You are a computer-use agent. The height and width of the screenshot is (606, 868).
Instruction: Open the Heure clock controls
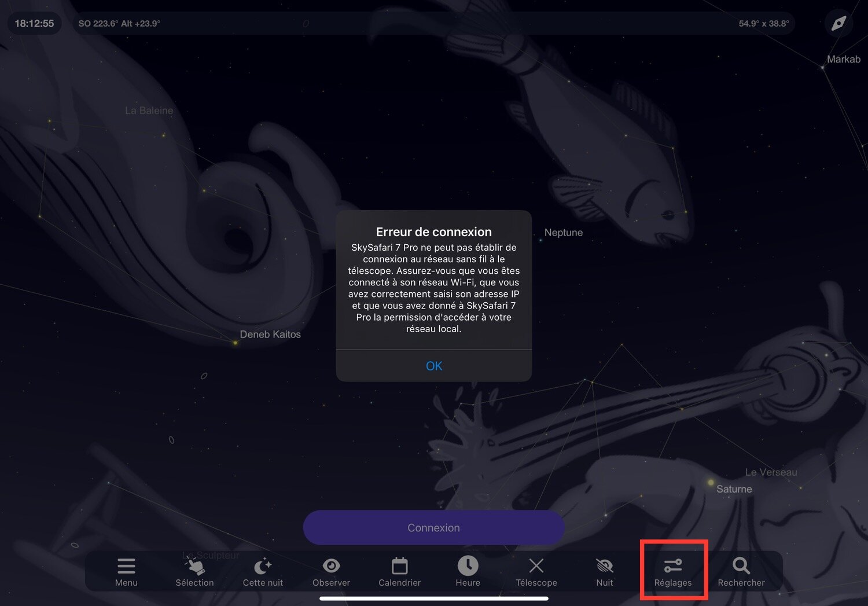(x=468, y=572)
